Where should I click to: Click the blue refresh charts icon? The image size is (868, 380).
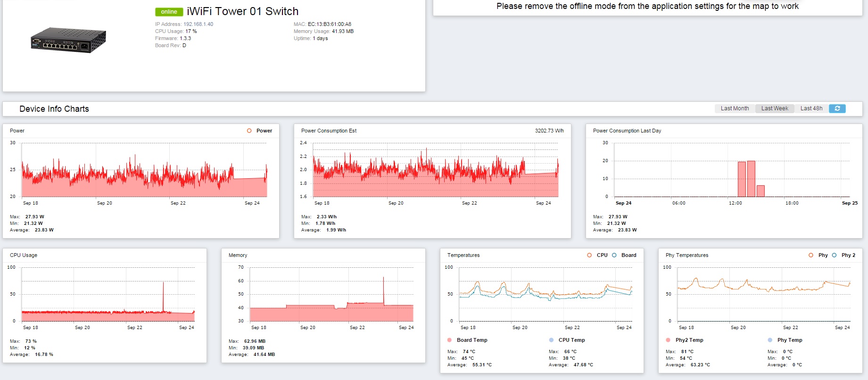click(837, 108)
